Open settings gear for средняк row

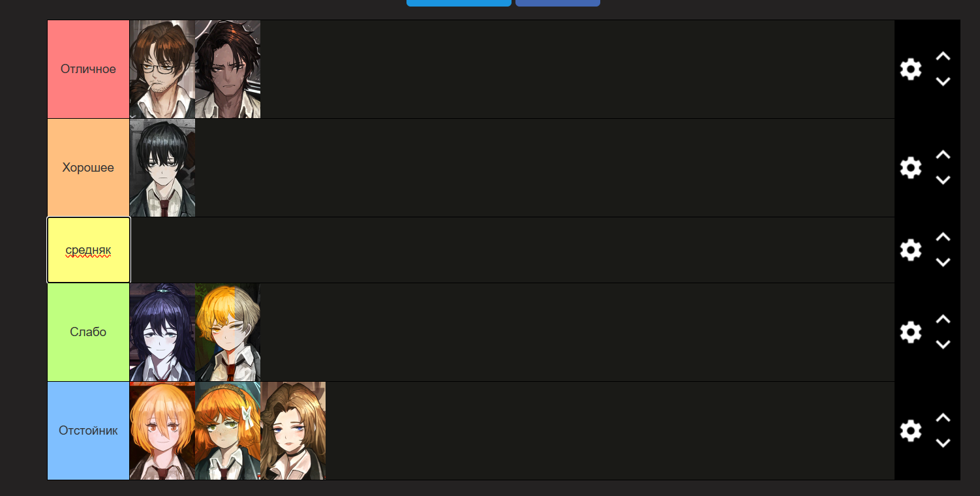pos(910,250)
